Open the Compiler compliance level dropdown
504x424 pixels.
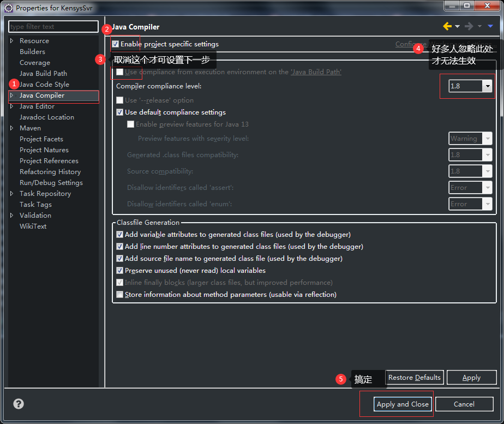(488, 86)
